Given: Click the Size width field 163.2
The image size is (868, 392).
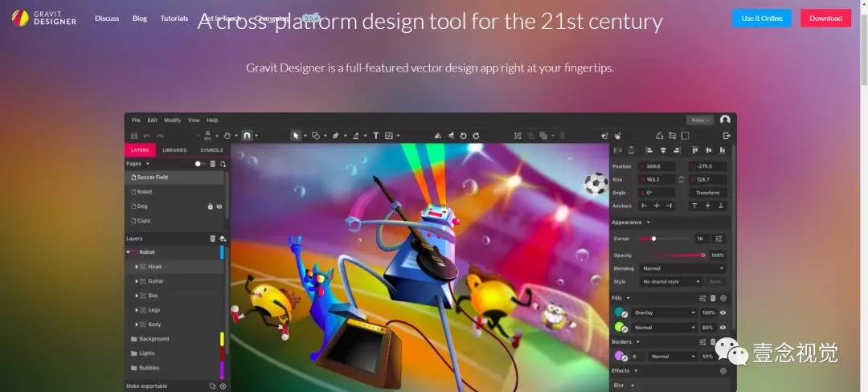Looking at the screenshot, I should 657,179.
